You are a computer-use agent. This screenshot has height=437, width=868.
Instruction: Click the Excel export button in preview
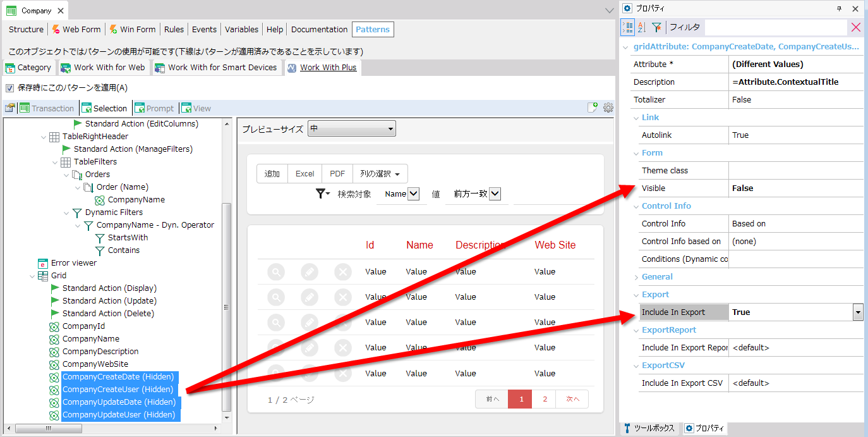pyautogui.click(x=304, y=173)
